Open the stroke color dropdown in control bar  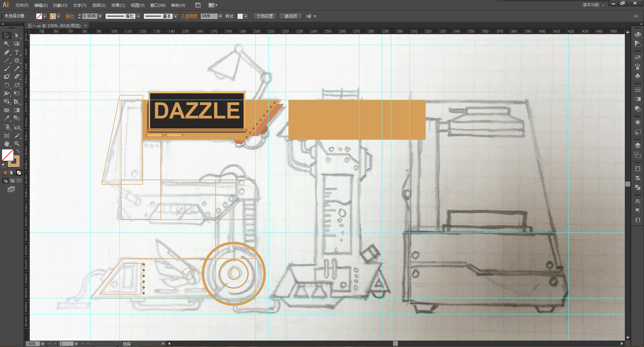coord(58,16)
